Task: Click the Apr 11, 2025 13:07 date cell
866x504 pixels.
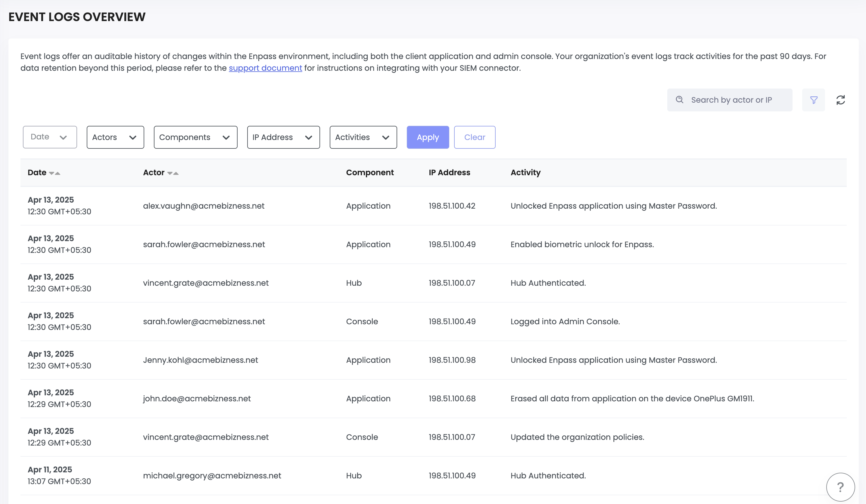Action: pos(59,475)
